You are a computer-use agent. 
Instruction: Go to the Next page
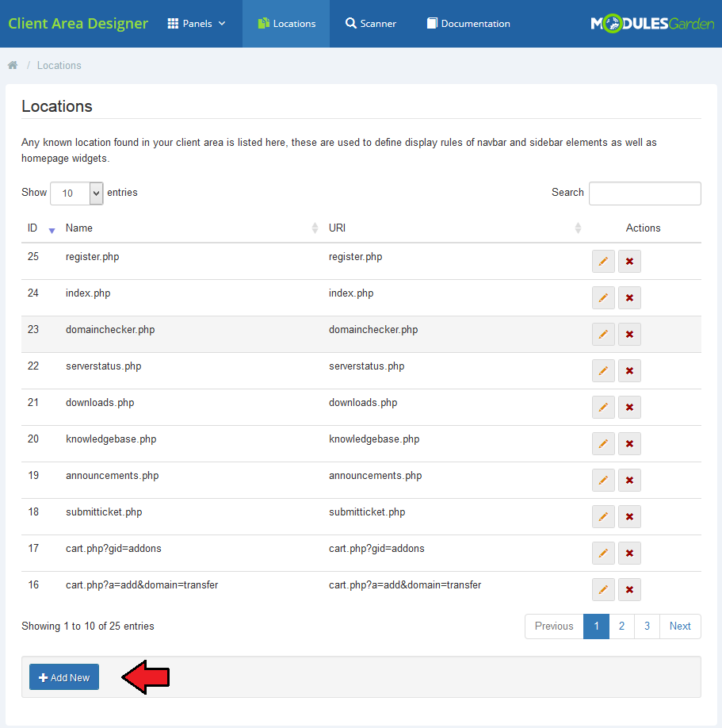(680, 626)
